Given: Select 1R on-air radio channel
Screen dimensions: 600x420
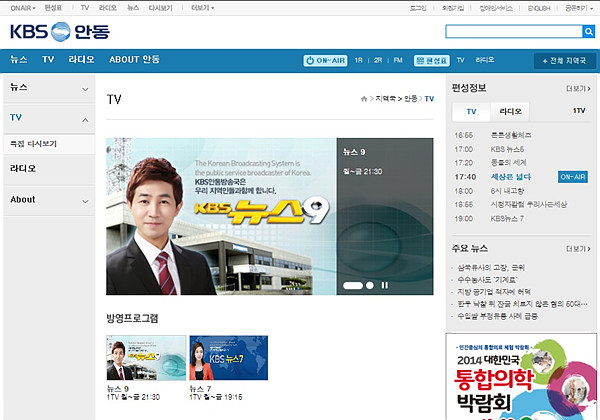Looking at the screenshot, I should coord(358,60).
